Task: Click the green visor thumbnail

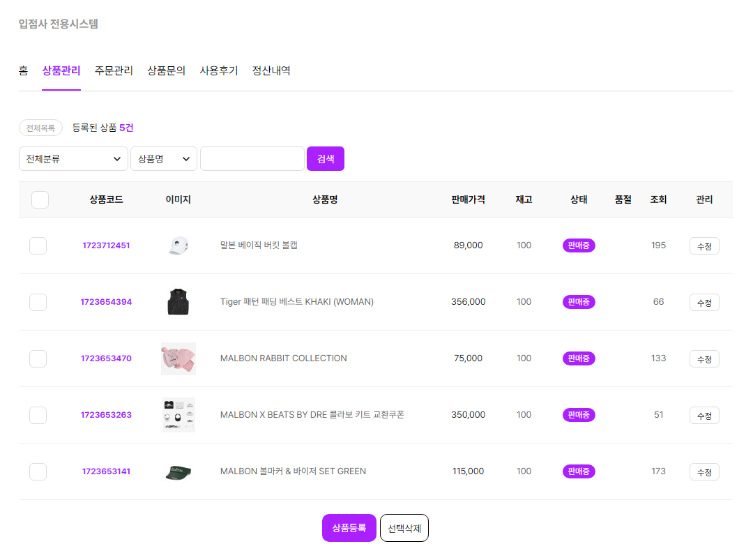Action: pyautogui.click(x=178, y=473)
